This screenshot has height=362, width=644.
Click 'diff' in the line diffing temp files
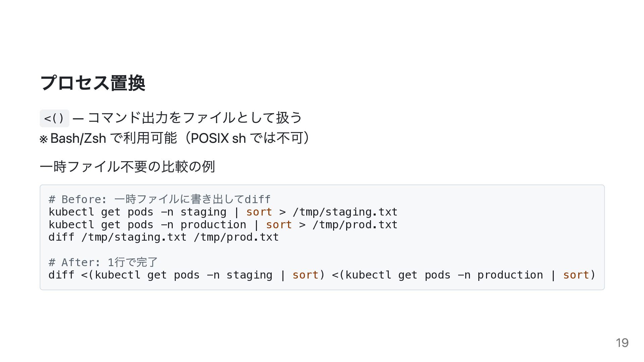pyautogui.click(x=61, y=237)
